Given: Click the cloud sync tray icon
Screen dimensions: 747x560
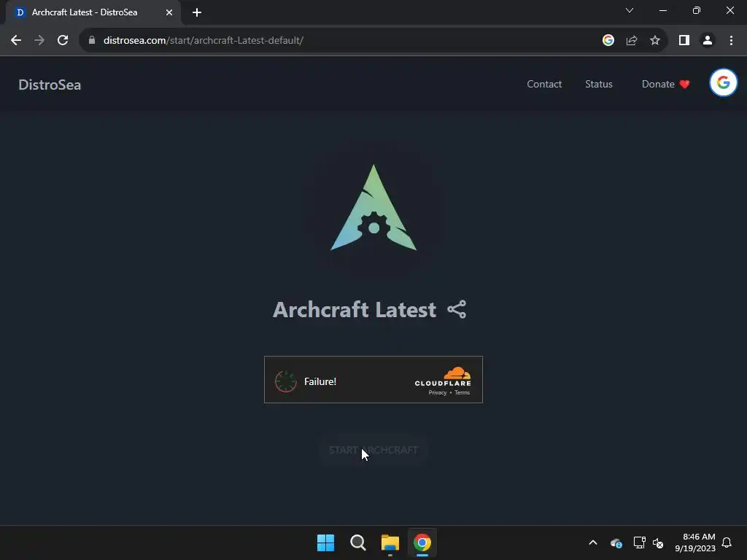Looking at the screenshot, I should click(616, 542).
